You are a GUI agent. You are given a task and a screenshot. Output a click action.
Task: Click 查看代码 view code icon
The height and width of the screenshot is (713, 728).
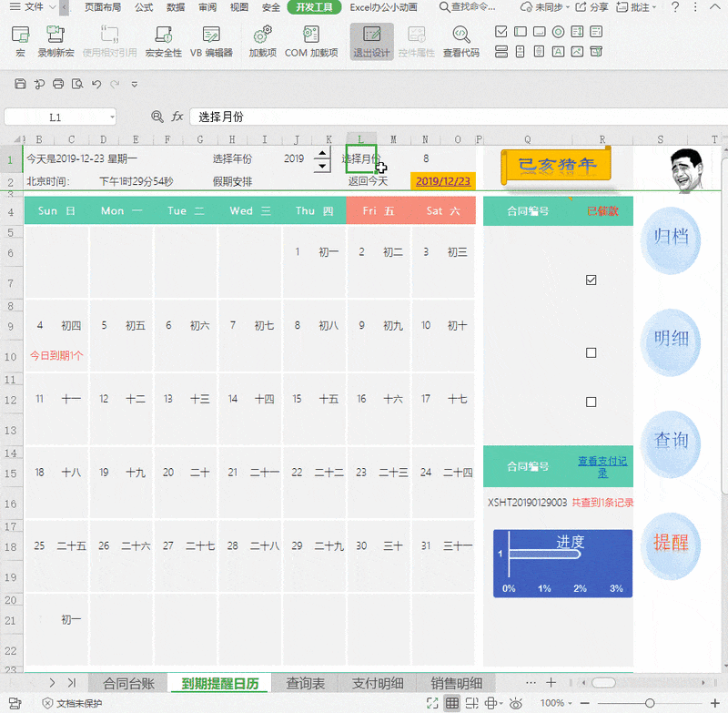click(460, 40)
